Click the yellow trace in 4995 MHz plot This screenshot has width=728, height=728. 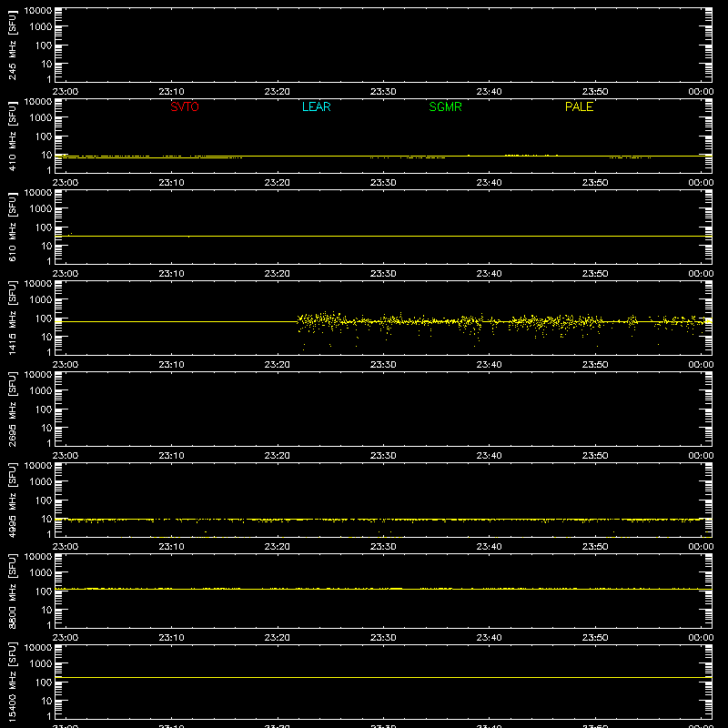pyautogui.click(x=383, y=520)
